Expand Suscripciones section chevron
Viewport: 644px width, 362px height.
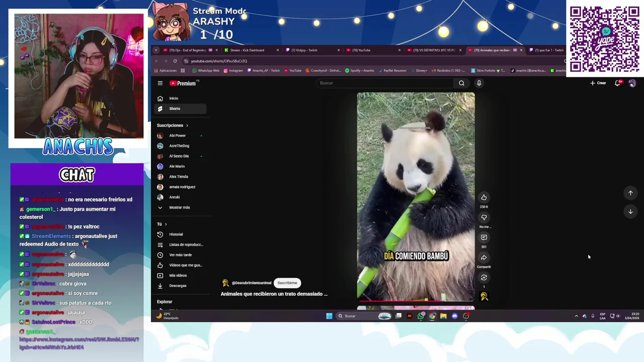coord(187,125)
